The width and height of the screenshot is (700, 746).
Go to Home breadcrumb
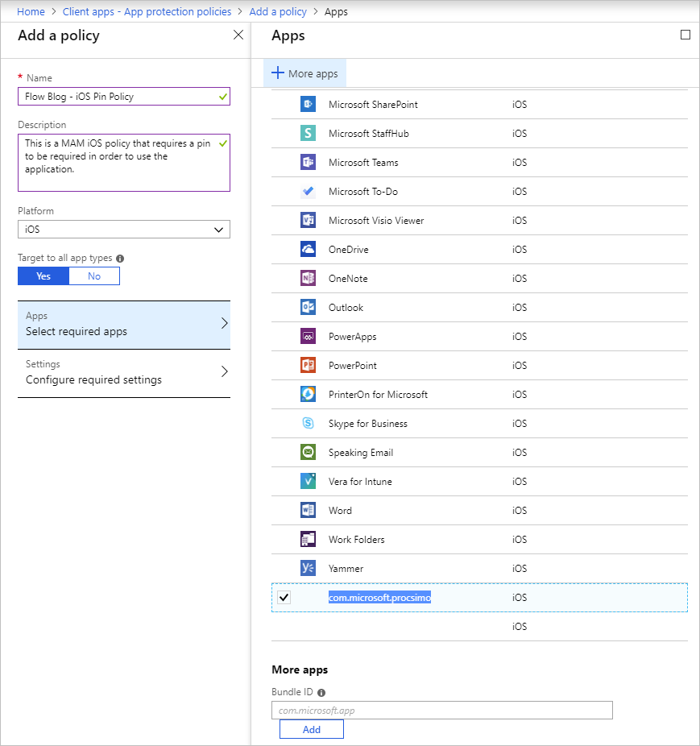31,12
